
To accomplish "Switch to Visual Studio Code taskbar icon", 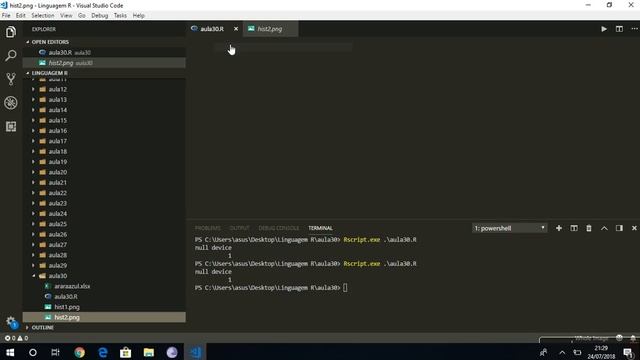I will (196, 352).
